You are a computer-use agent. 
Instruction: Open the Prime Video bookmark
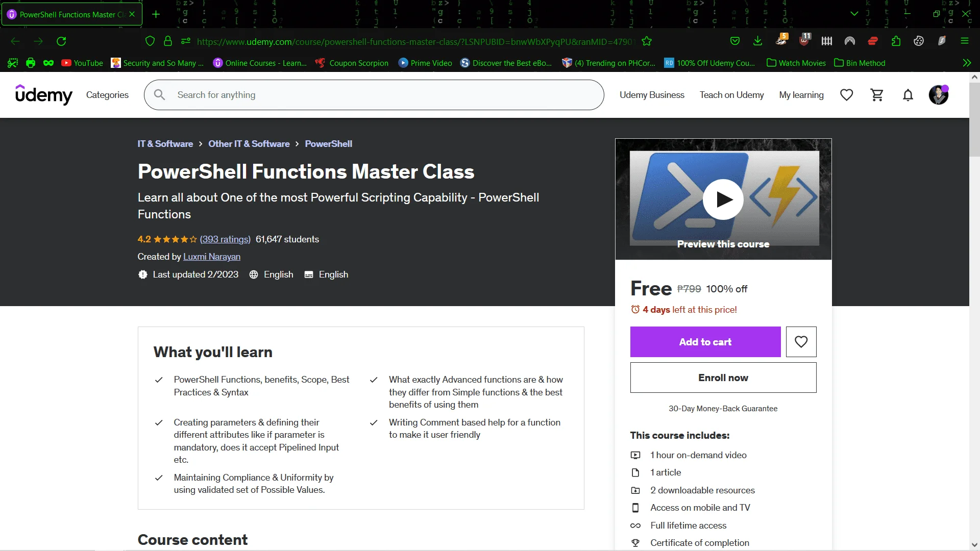[x=425, y=63]
